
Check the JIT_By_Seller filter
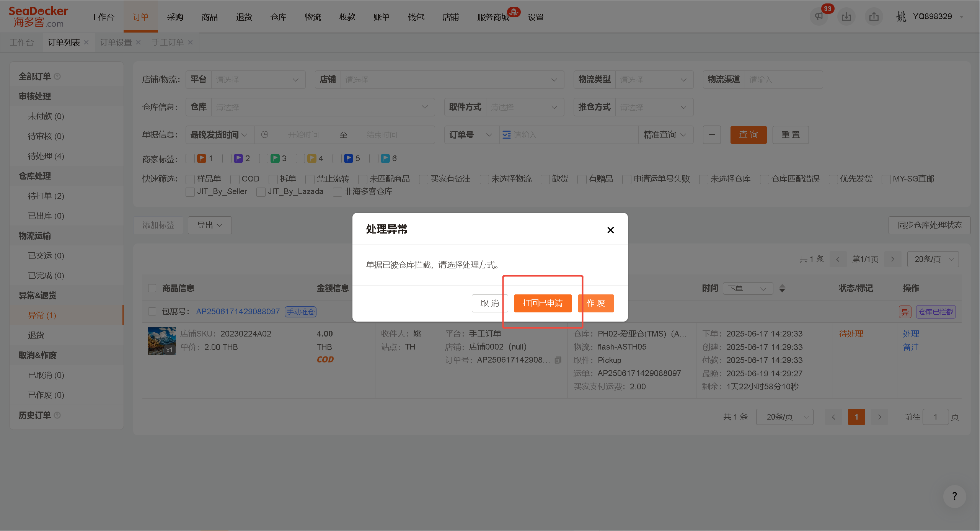pyautogui.click(x=190, y=192)
